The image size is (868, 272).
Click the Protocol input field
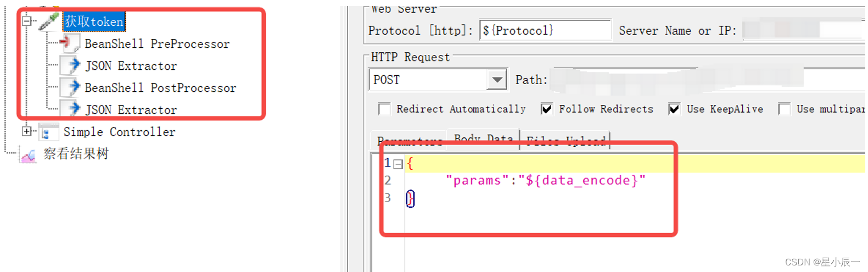click(x=545, y=30)
